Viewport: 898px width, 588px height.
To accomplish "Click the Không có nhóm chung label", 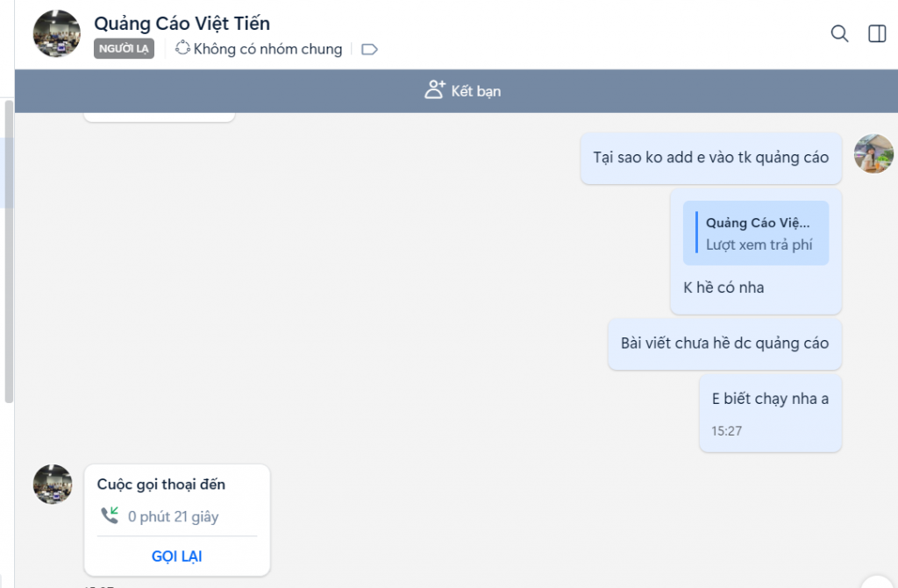I will pos(267,49).
